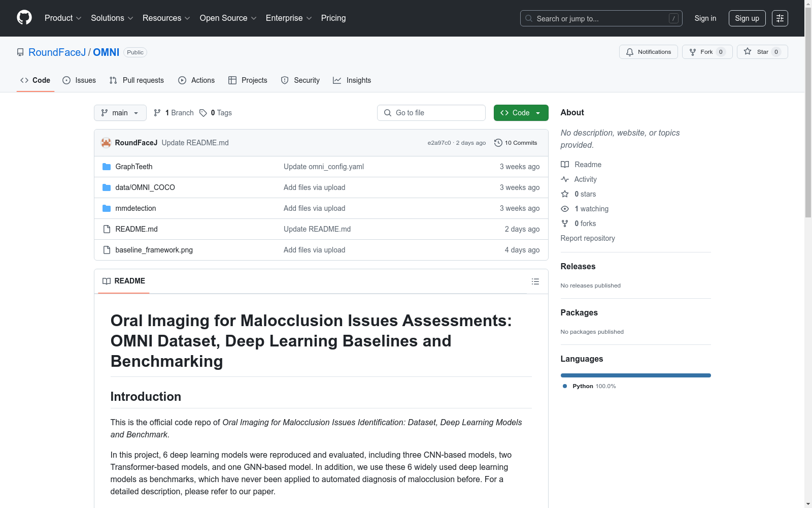Open the Releases section heading
The image size is (812, 508).
[x=578, y=266]
